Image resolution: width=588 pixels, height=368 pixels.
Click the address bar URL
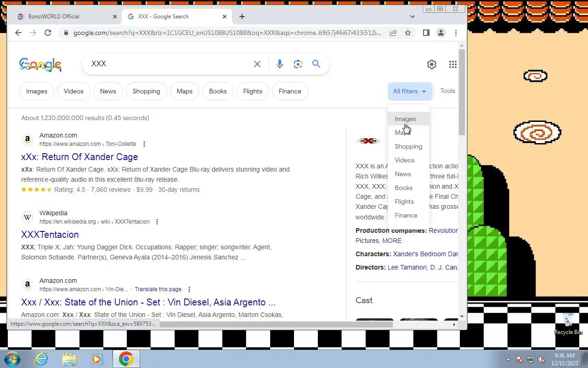coord(227,33)
